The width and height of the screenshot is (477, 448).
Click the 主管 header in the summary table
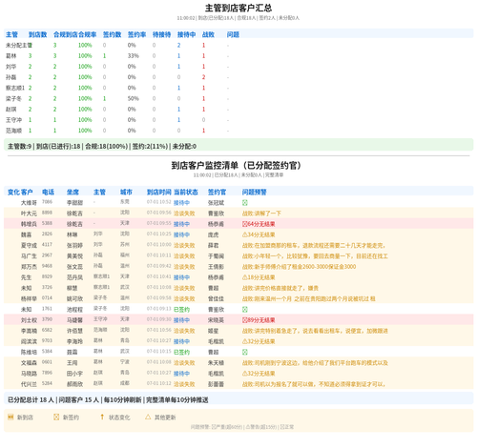(11, 34)
